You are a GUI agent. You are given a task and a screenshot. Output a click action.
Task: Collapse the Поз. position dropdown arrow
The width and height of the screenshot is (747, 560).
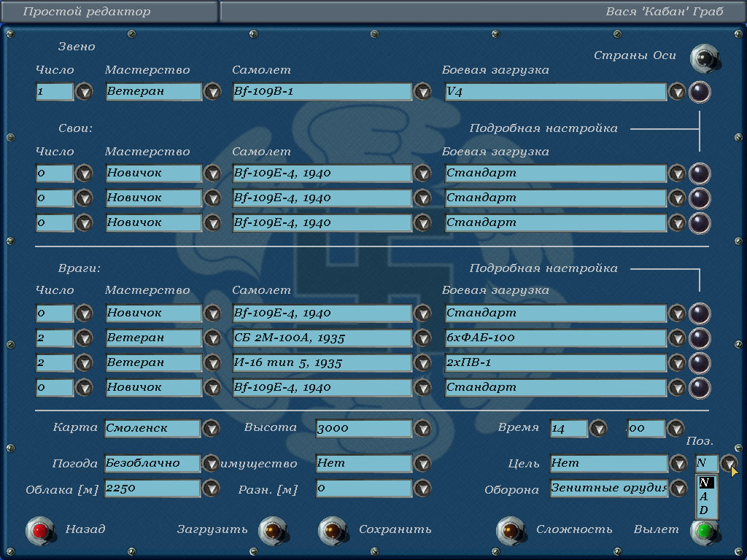729,463
